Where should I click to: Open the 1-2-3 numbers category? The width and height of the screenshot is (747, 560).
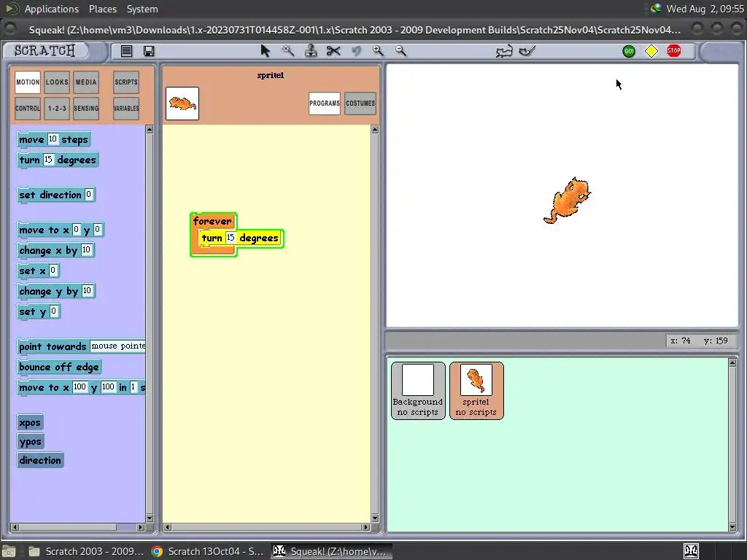click(x=57, y=108)
